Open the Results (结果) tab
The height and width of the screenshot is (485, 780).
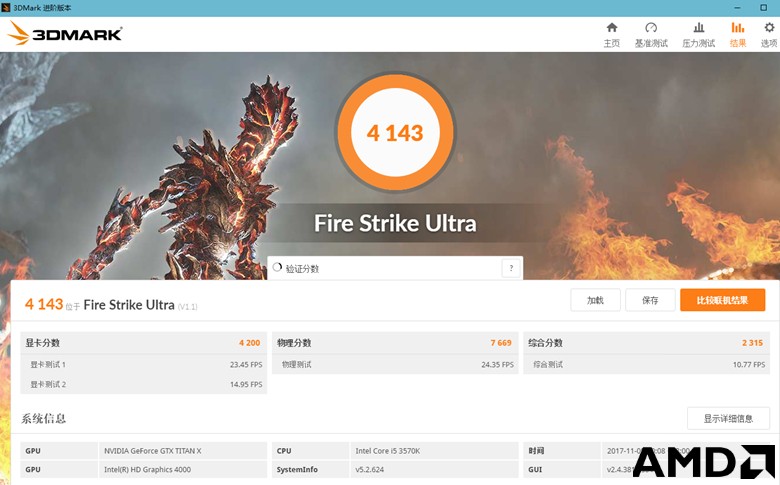tap(738, 35)
